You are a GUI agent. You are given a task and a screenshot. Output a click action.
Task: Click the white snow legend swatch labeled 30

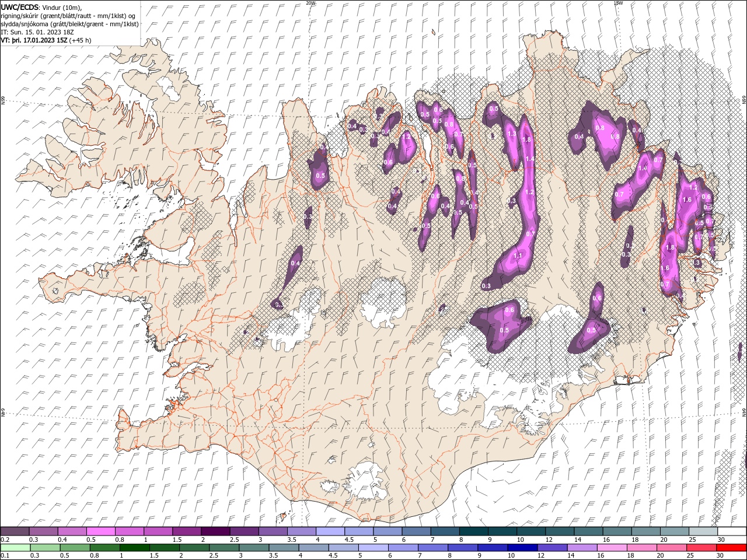pyautogui.click(x=731, y=531)
